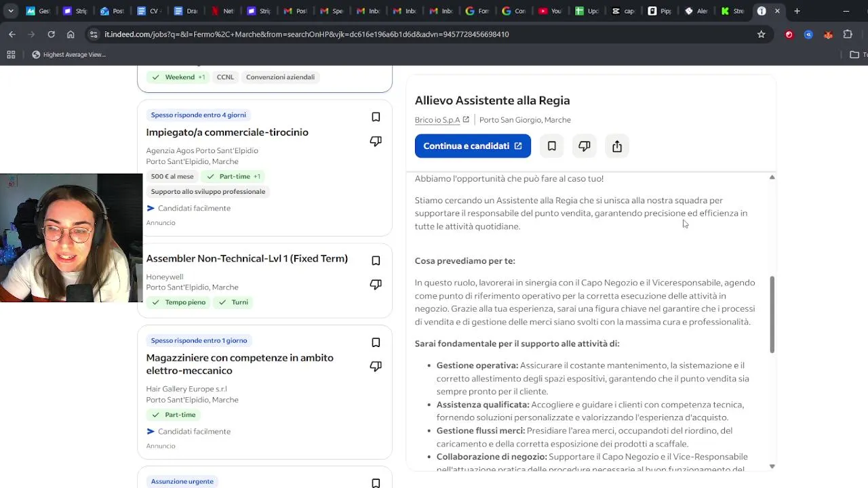Click the orange fox extension icon
868x488 pixels.
(828, 34)
